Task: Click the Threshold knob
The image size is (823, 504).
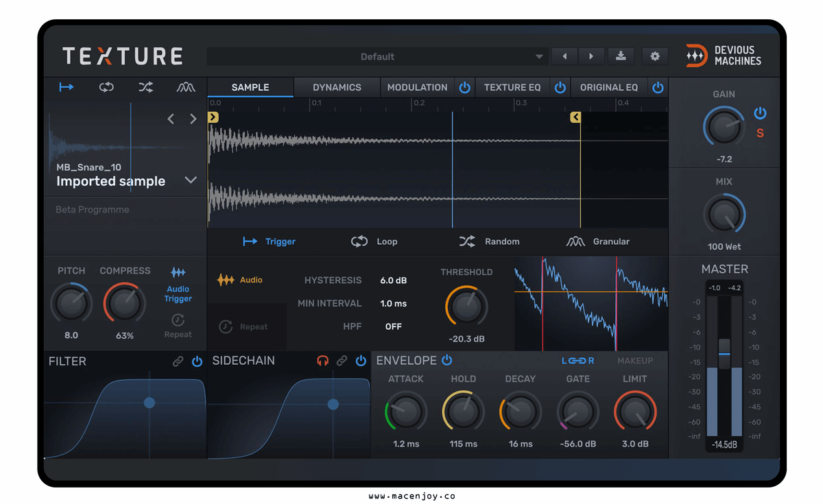Action: click(466, 307)
